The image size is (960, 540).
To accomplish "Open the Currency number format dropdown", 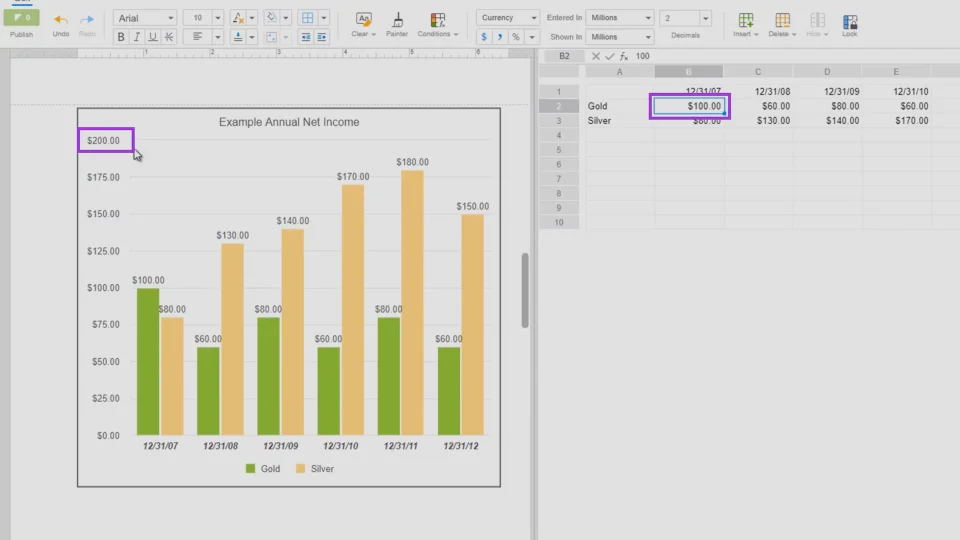I will [x=508, y=18].
